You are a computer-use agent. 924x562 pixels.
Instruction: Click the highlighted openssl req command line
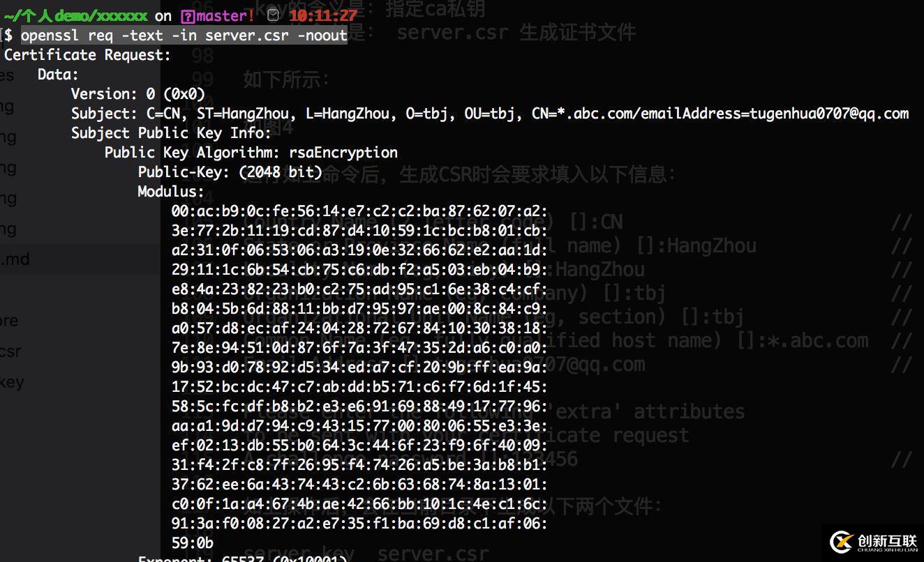tap(184, 35)
